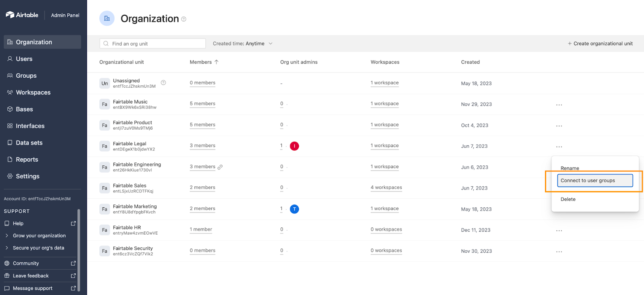
Task: Click Create organizational unit
Action: [x=600, y=43]
